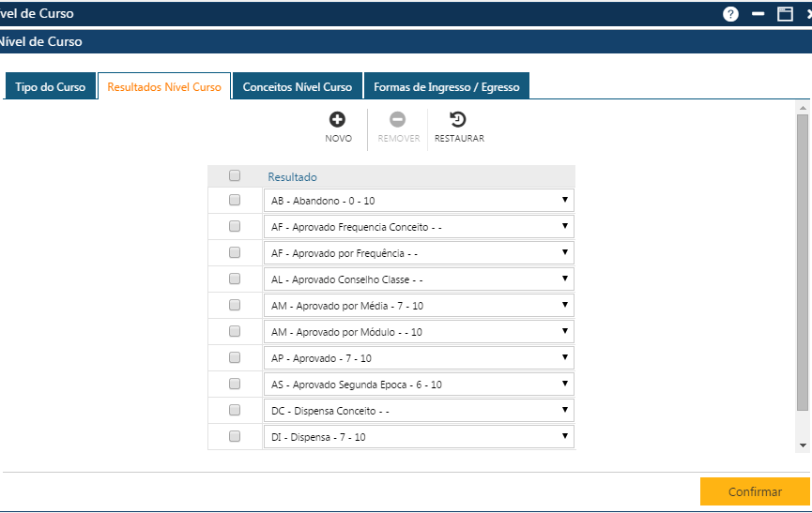Click the vertical scrollbar down arrow
The image size is (812, 513).
[x=802, y=445]
